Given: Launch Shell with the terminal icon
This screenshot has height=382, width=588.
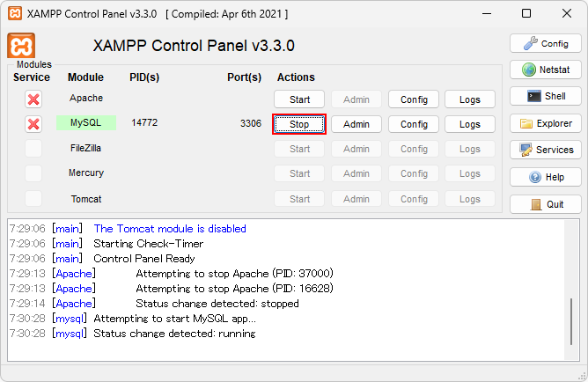Looking at the screenshot, I should point(546,96).
